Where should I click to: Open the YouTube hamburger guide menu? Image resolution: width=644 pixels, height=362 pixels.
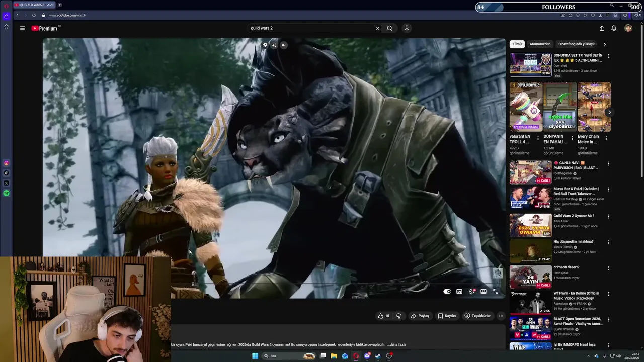tap(22, 28)
